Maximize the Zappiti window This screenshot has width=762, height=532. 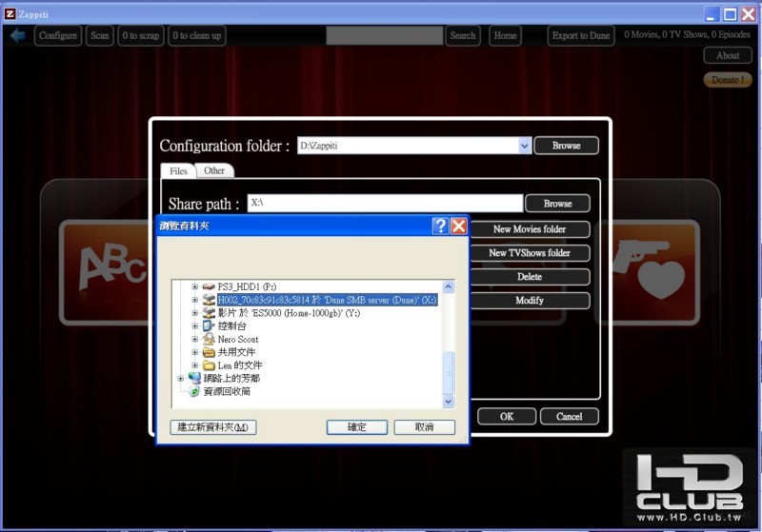pos(730,14)
